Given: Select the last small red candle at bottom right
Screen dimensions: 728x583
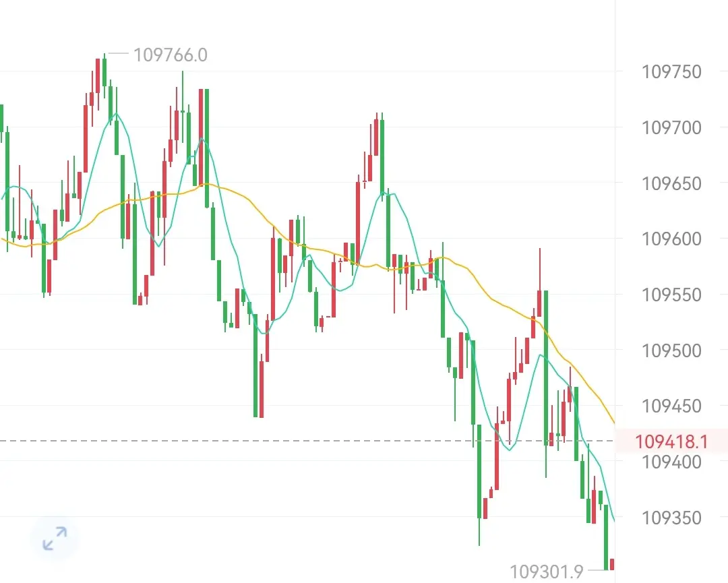Looking at the screenshot, I should point(612,564).
